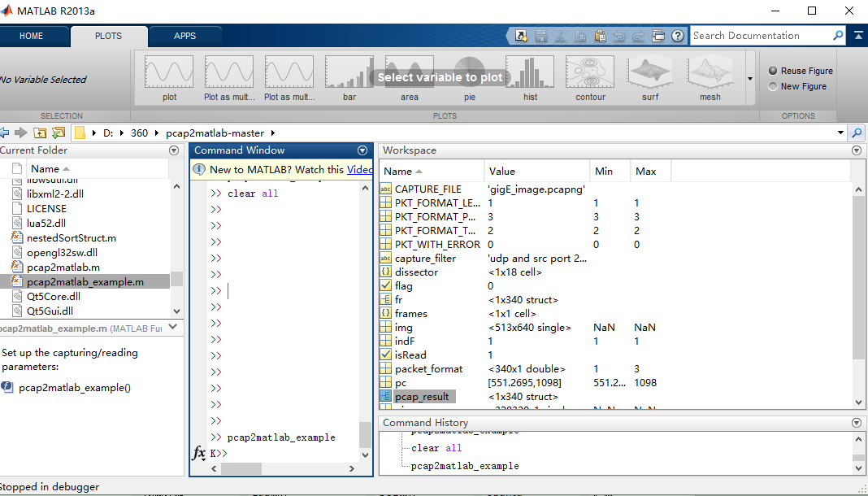Pick the hist plot icon

pos(530,72)
